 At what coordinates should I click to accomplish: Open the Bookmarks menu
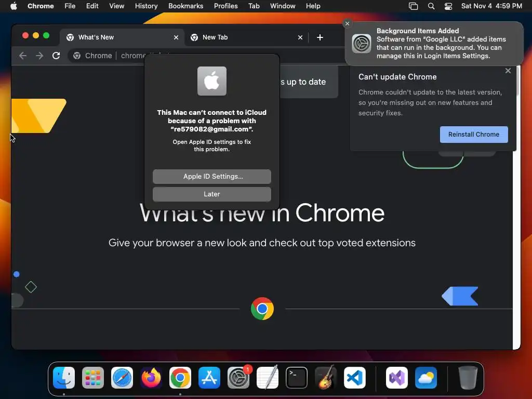tap(185, 6)
